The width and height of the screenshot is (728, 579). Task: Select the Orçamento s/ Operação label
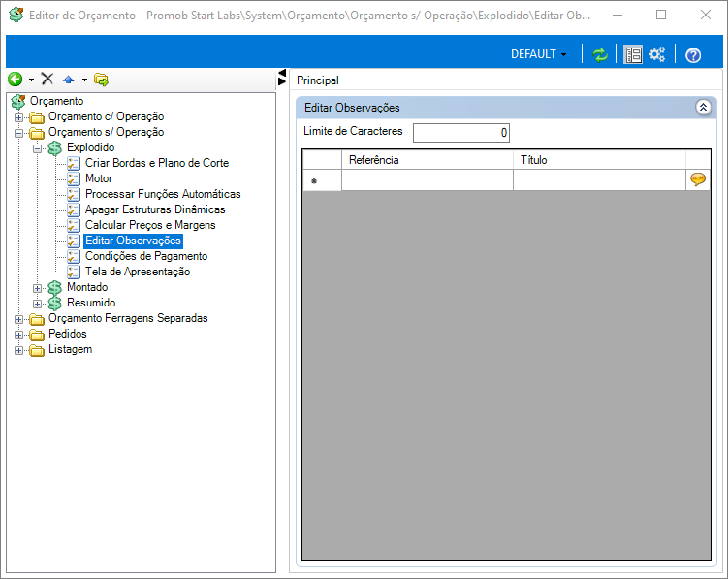pos(106,132)
